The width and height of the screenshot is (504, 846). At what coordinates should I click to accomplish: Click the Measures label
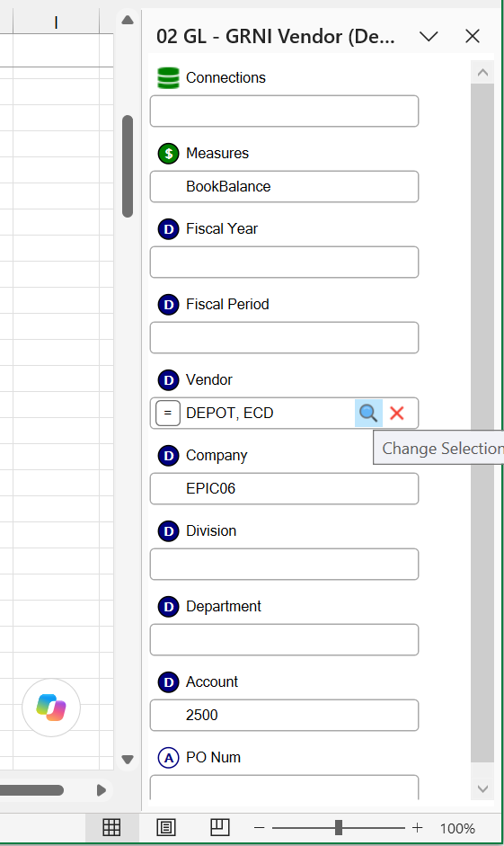coord(217,153)
